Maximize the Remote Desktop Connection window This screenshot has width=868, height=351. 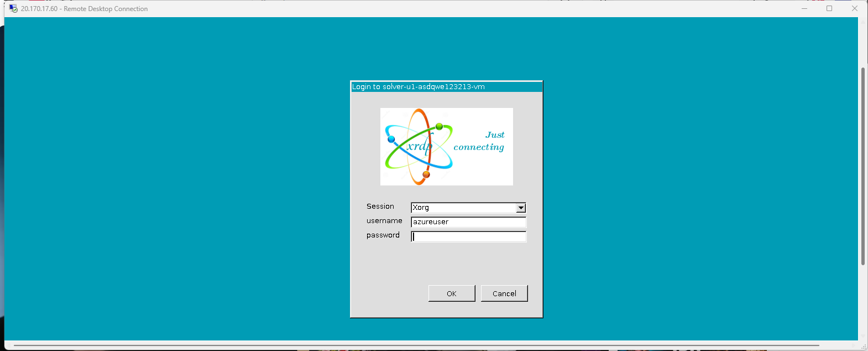[x=829, y=8]
